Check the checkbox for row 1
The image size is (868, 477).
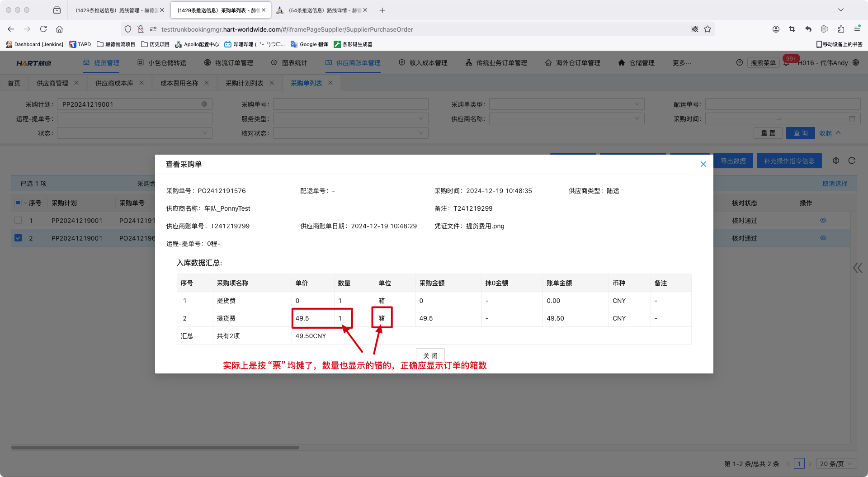(x=18, y=220)
